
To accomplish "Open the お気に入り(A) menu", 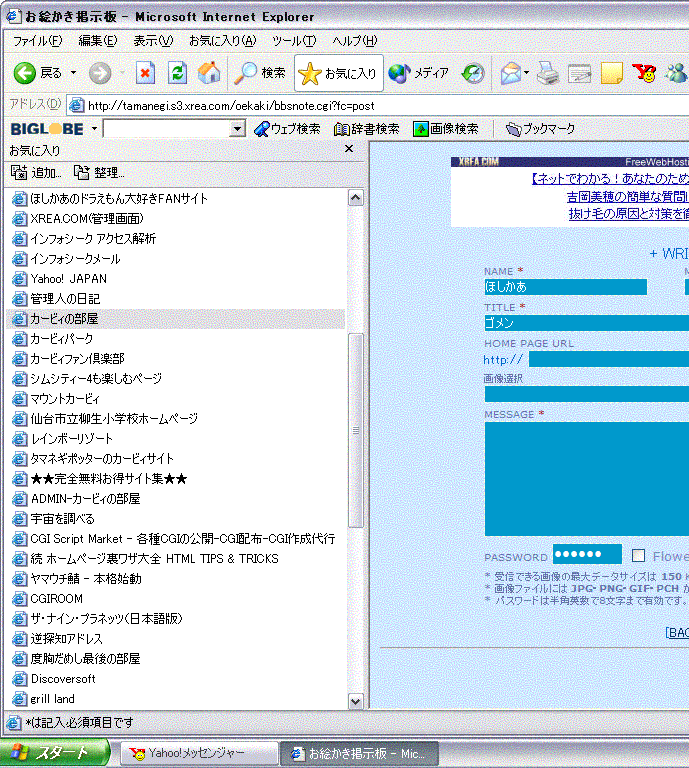I will 223,41.
